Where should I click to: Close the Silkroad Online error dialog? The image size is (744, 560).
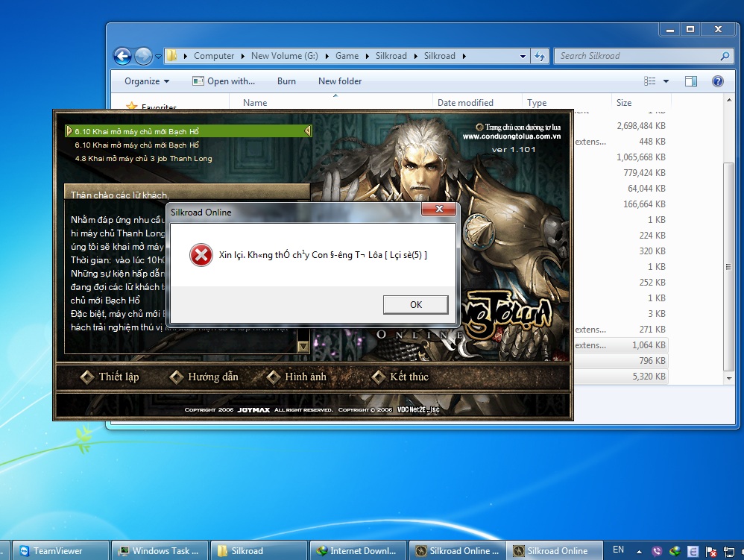[x=439, y=209]
